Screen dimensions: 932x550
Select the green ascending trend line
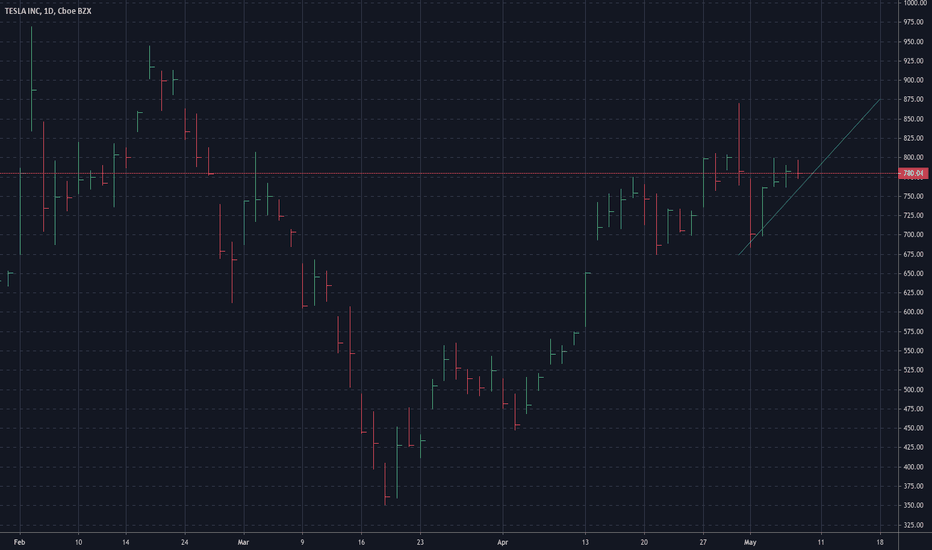point(808,177)
